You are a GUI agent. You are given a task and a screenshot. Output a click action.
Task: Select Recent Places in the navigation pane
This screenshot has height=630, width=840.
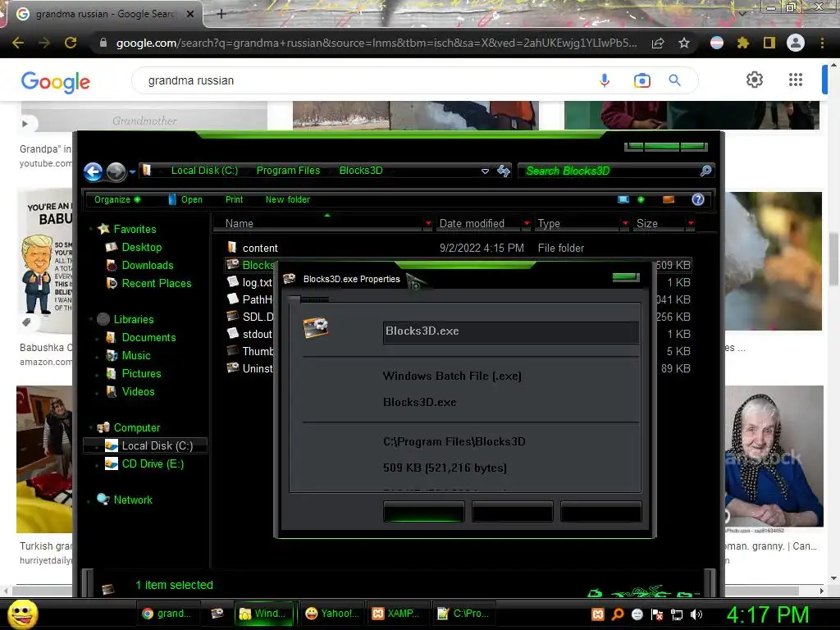pos(157,283)
